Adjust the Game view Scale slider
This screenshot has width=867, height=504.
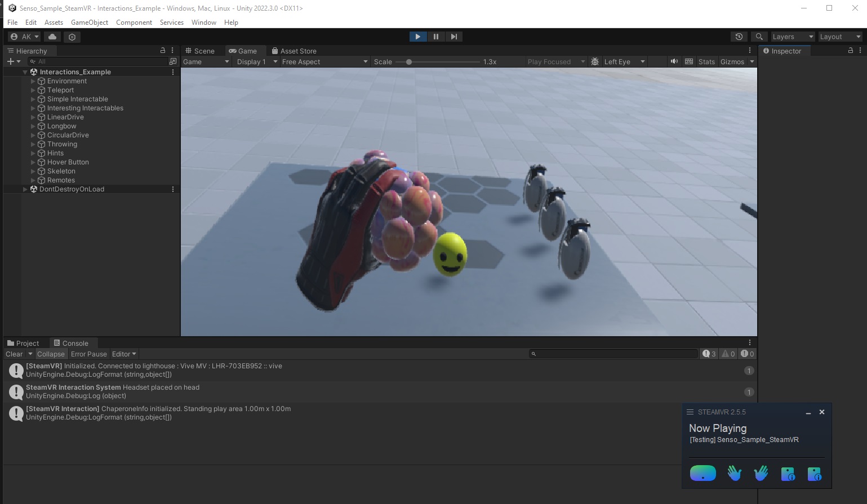[x=409, y=61]
